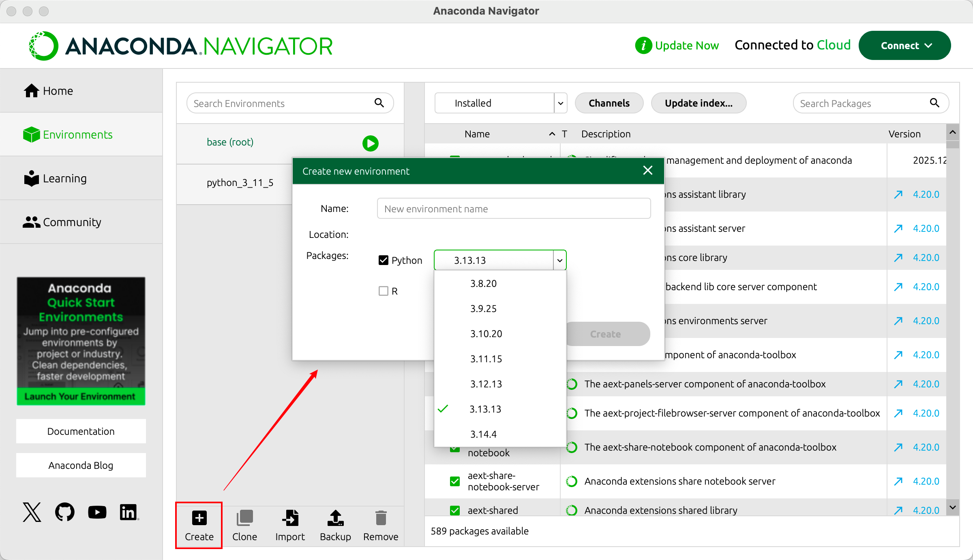Click the Update index... button
The image size is (973, 560).
point(699,103)
